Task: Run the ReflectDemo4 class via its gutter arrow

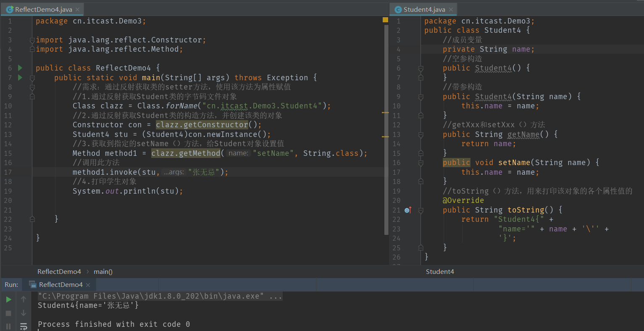Action: point(20,68)
